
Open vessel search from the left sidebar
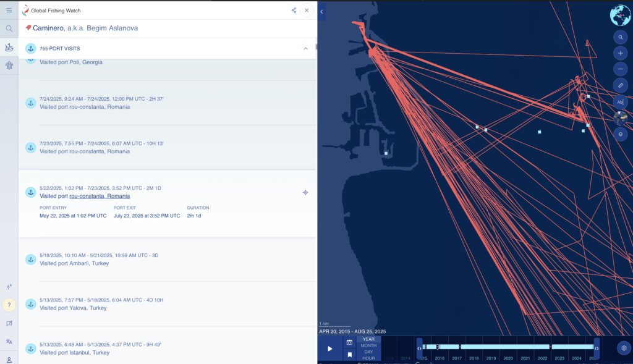tap(9, 28)
